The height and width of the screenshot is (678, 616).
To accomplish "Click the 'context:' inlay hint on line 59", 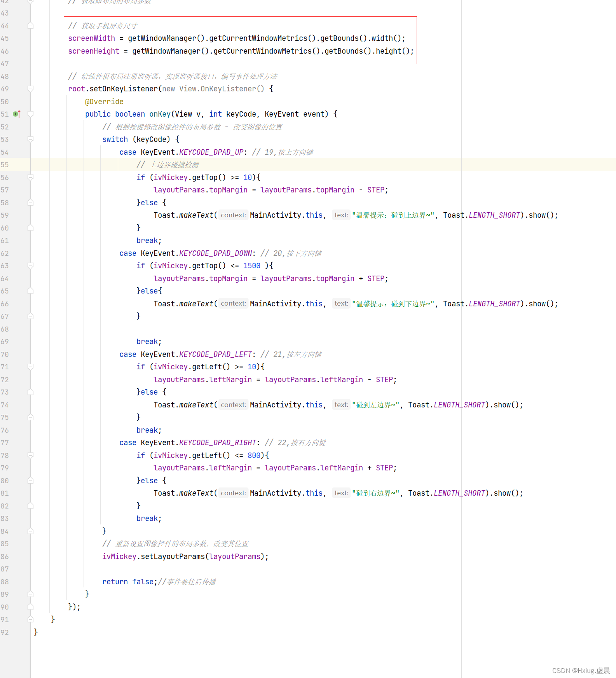I will [x=233, y=215].
